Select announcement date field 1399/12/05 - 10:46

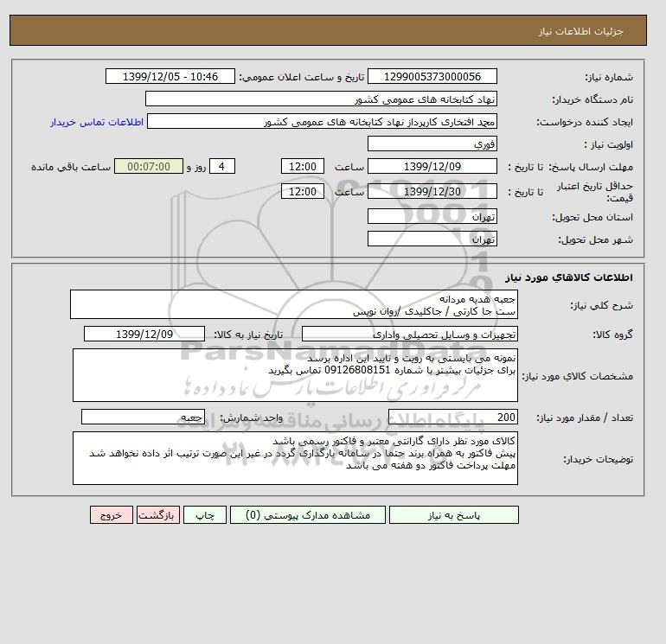tap(170, 76)
